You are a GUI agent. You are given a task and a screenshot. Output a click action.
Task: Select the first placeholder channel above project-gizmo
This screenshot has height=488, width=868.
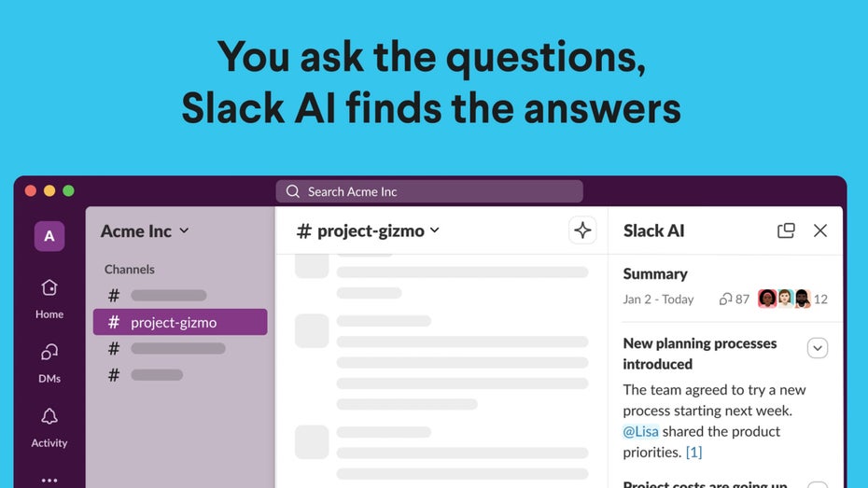point(168,296)
